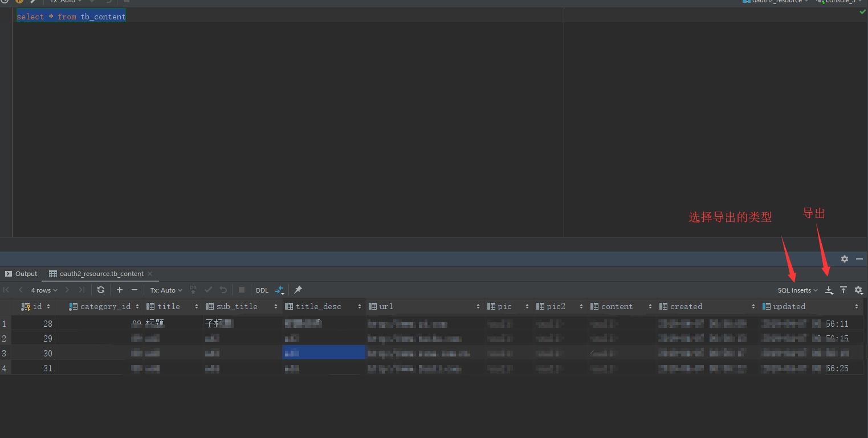
Task: Open the compare data arrows icon
Action: tap(279, 290)
